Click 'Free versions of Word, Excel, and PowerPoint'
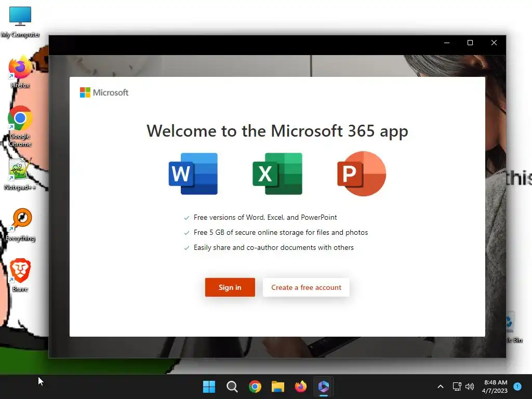532x399 pixels. tap(265, 218)
